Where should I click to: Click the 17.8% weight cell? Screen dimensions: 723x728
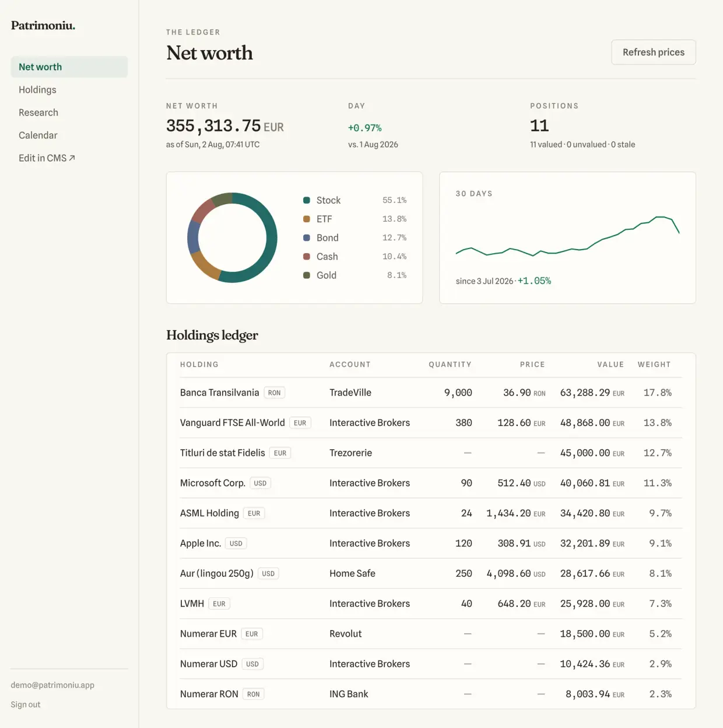657,393
